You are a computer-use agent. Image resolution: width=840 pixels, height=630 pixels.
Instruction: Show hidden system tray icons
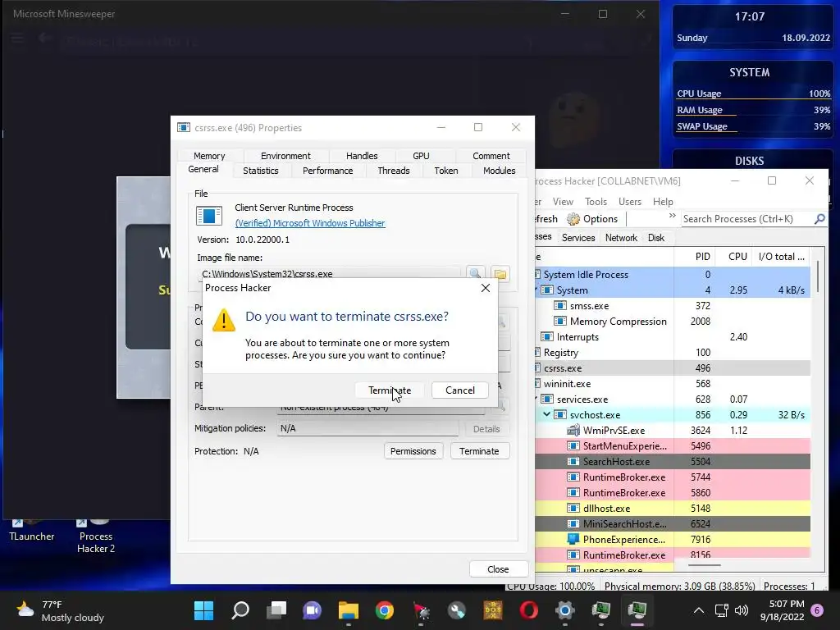tap(699, 610)
